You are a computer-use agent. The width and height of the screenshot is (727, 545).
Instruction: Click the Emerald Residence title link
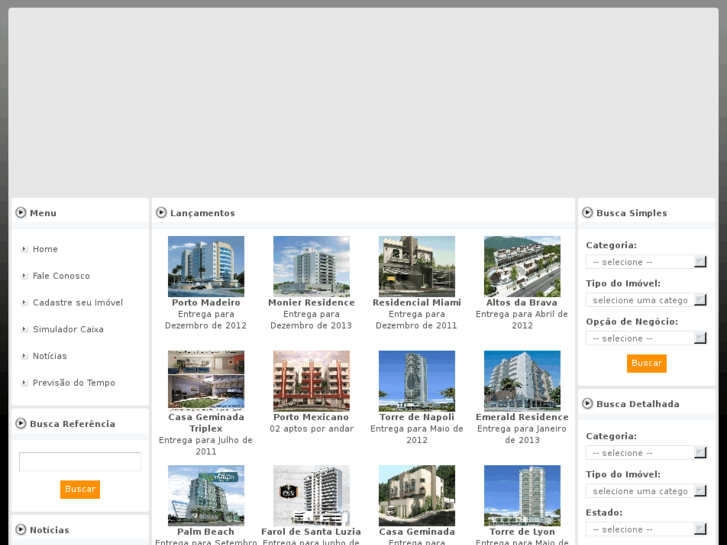[522, 417]
